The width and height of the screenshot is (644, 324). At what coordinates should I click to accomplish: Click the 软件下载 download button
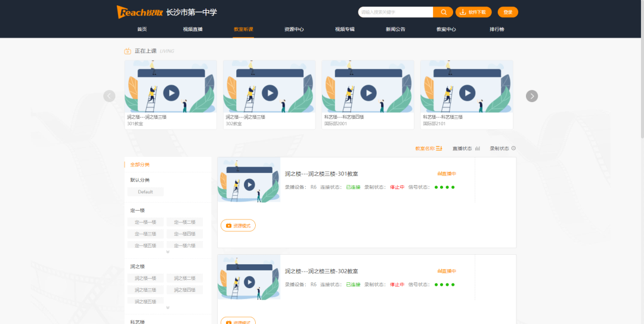473,12
